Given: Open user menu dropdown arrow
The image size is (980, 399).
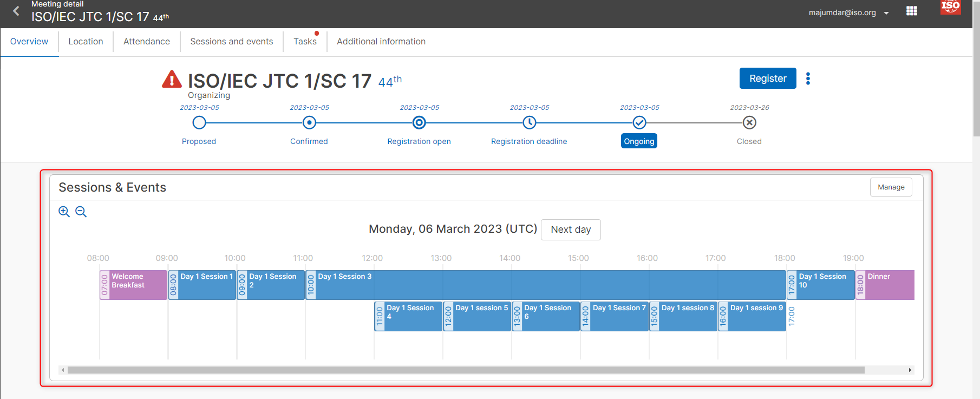Looking at the screenshot, I should tap(886, 13).
